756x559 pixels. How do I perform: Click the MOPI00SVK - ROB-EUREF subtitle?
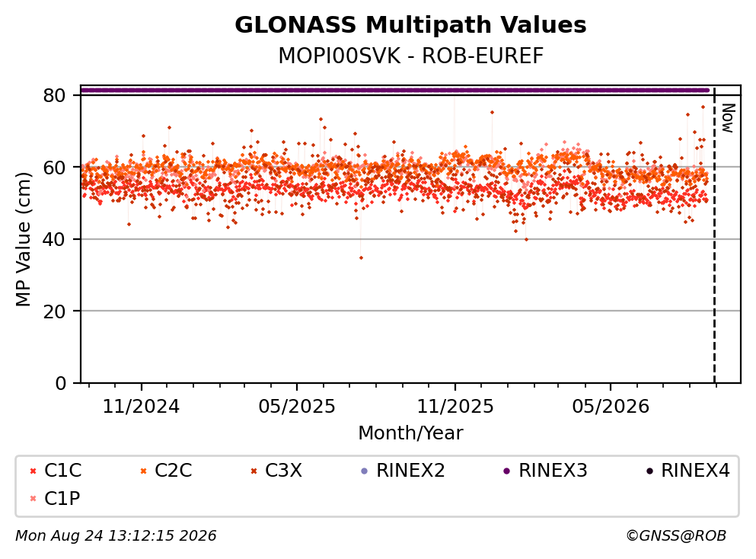click(x=411, y=56)
